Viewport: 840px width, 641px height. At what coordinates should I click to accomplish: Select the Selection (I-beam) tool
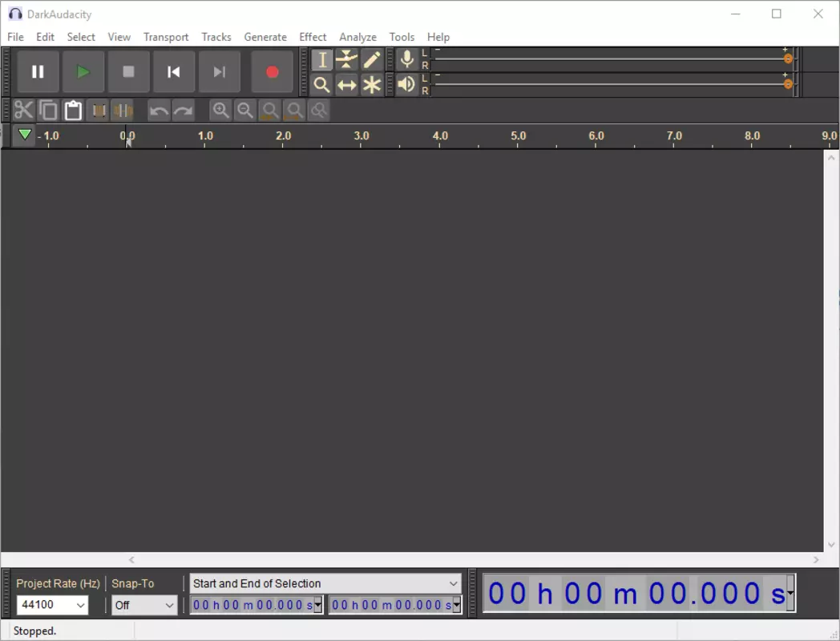coord(322,60)
